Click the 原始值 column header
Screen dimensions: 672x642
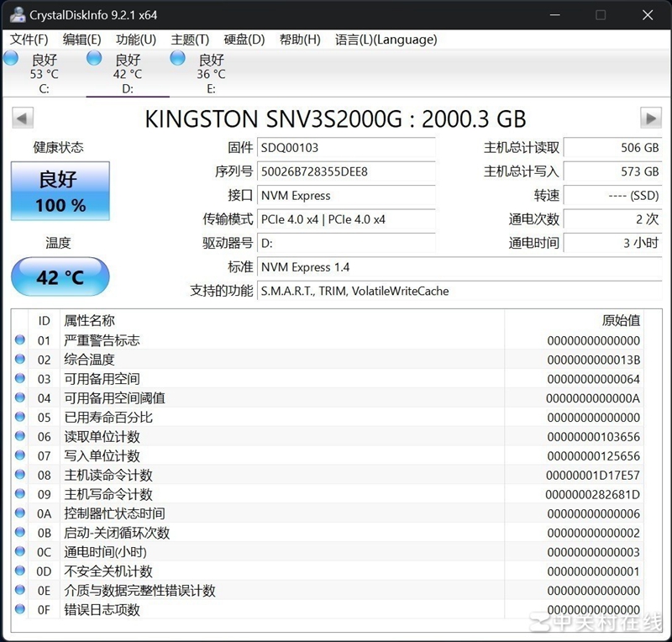pyautogui.click(x=621, y=320)
